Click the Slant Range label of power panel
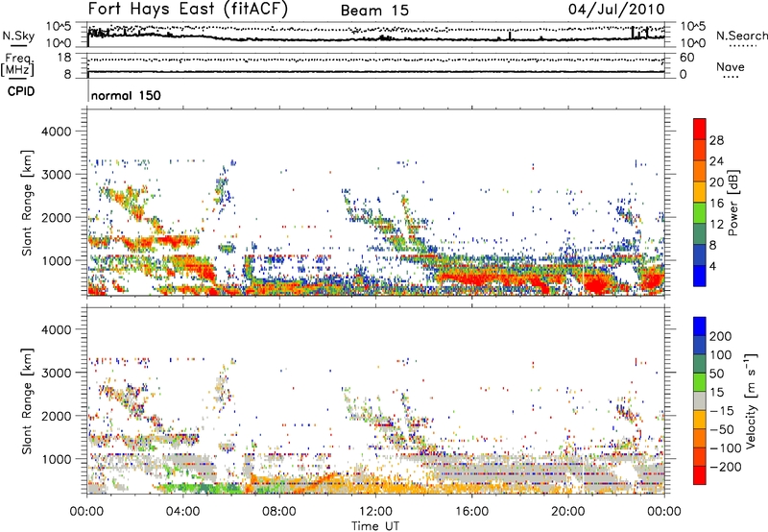 coord(27,203)
